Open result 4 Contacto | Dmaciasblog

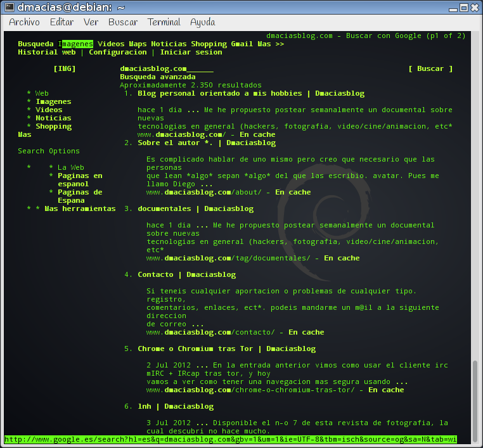pos(186,274)
